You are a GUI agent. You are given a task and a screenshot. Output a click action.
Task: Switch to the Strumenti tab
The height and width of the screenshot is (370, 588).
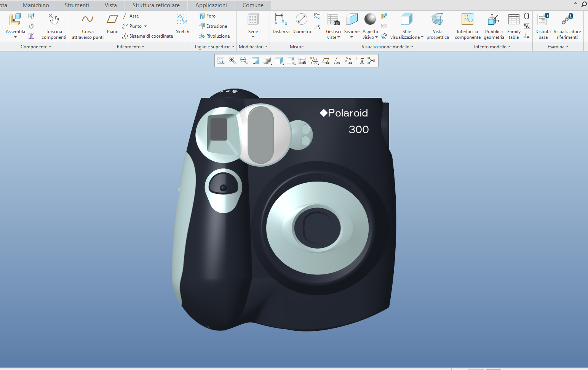pos(77,5)
